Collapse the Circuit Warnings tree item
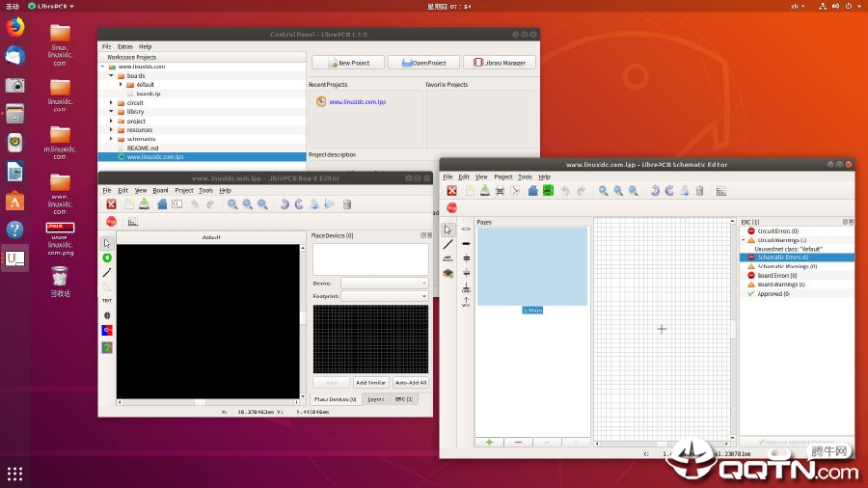 click(744, 240)
